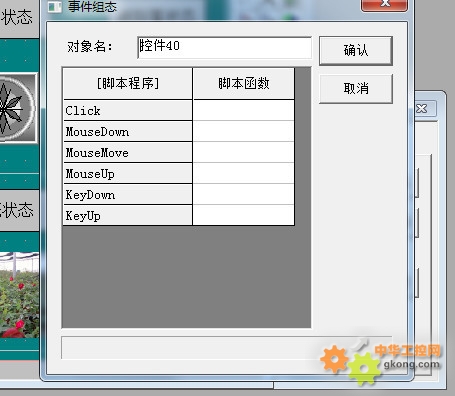Viewport: 455px width, 396px height.
Task: Select the MouseUp event row
Action: click(128, 174)
